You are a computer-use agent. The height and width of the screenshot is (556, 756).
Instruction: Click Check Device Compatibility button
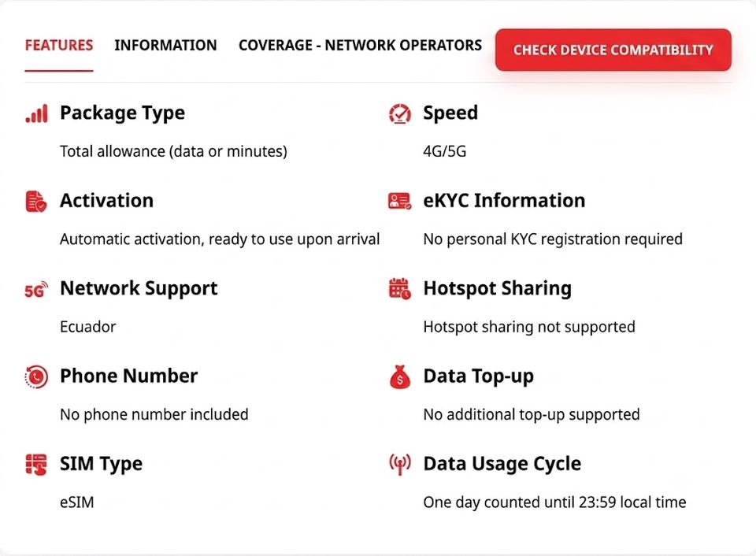tap(613, 50)
